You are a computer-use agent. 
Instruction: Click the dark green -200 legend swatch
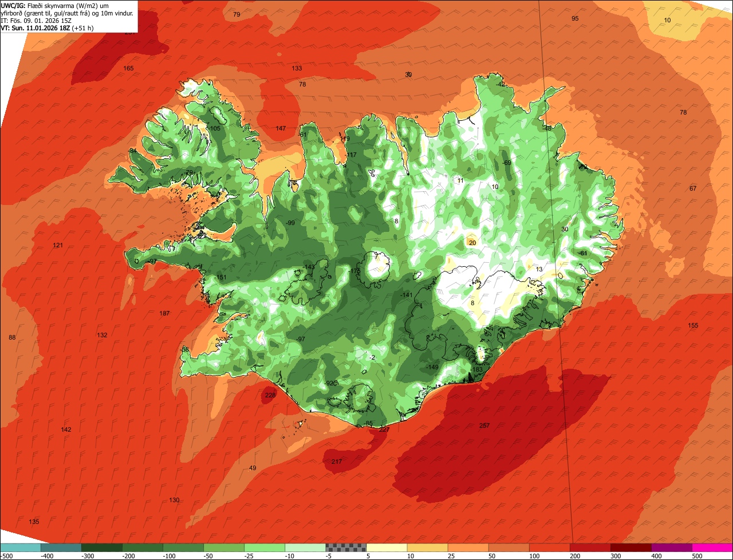click(143, 547)
